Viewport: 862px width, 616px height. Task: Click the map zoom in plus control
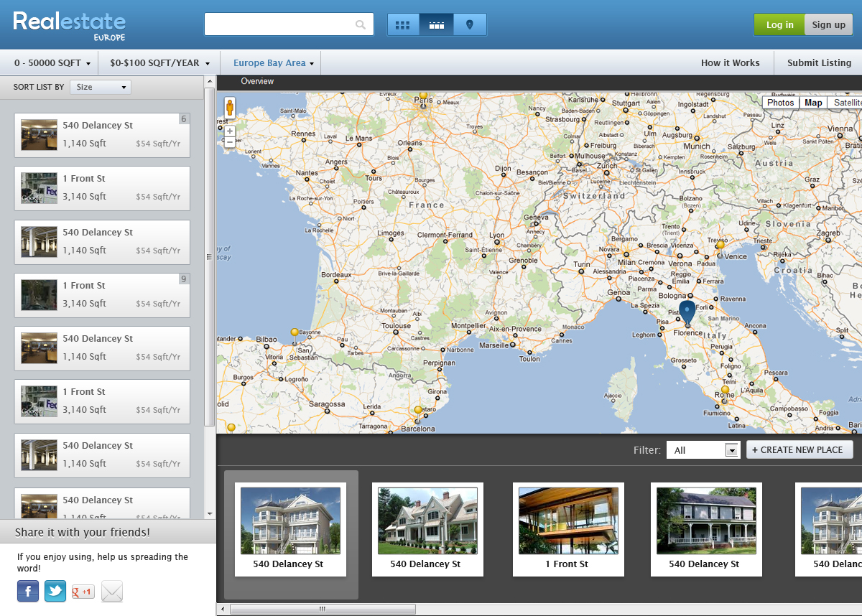[230, 131]
